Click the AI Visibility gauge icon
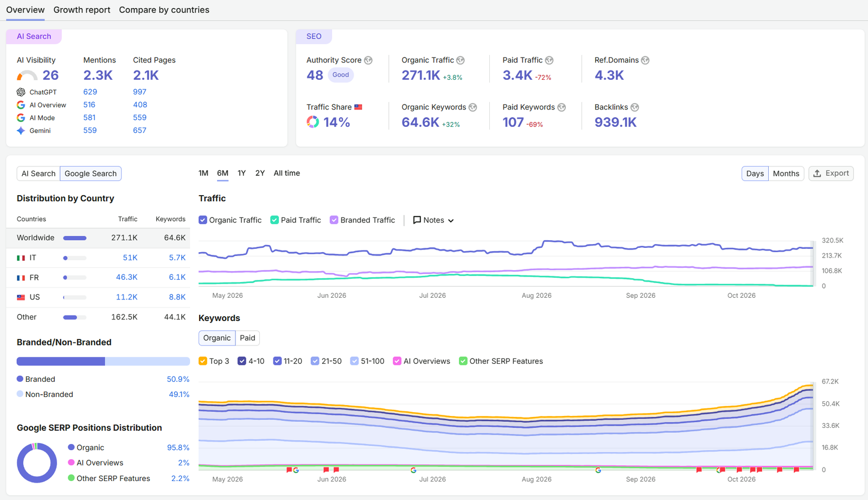 [27, 75]
